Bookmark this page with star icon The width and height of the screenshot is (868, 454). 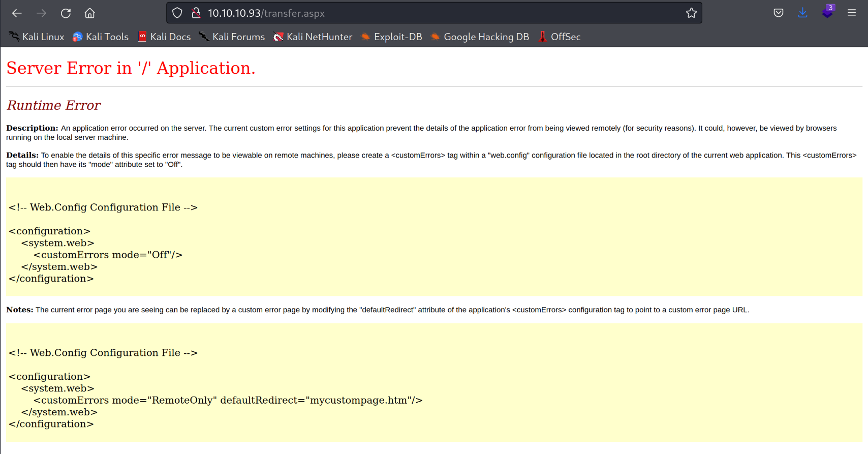point(691,13)
